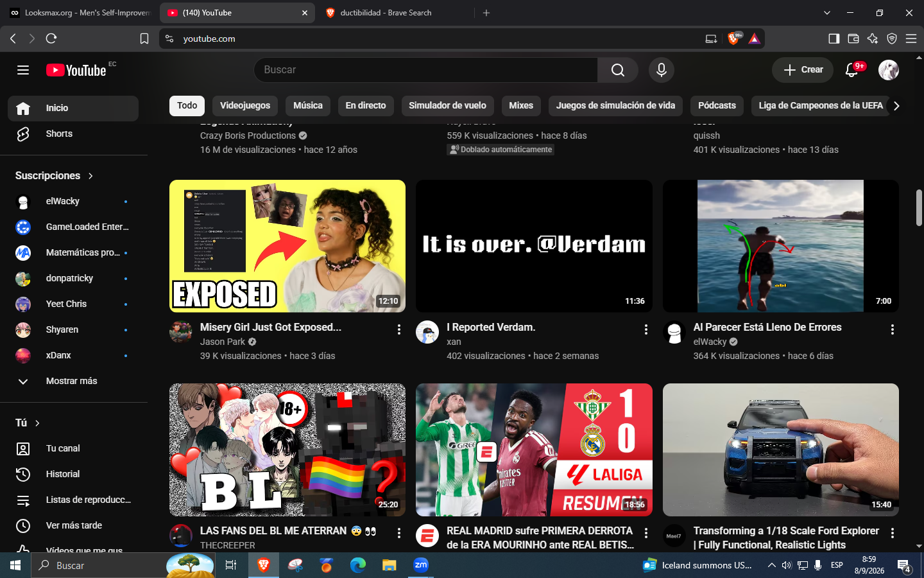Open the EXPOSED video thumbnail
Image resolution: width=924 pixels, height=578 pixels.
tap(287, 246)
